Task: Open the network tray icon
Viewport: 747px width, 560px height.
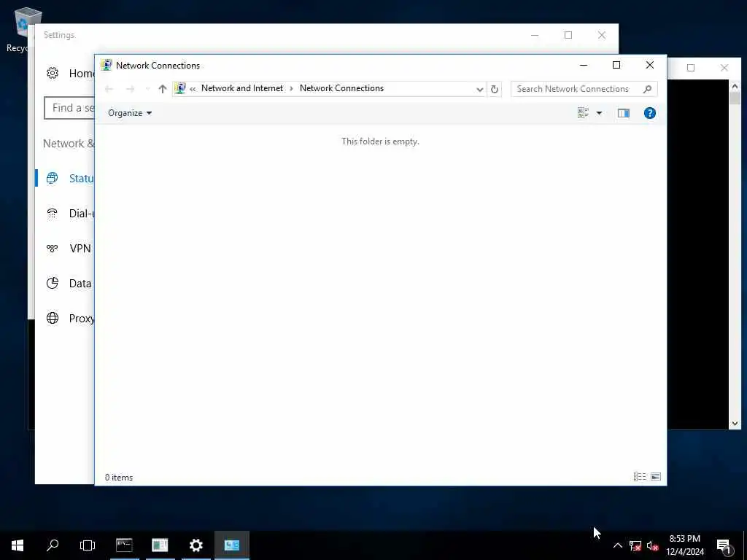Action: click(x=635, y=545)
